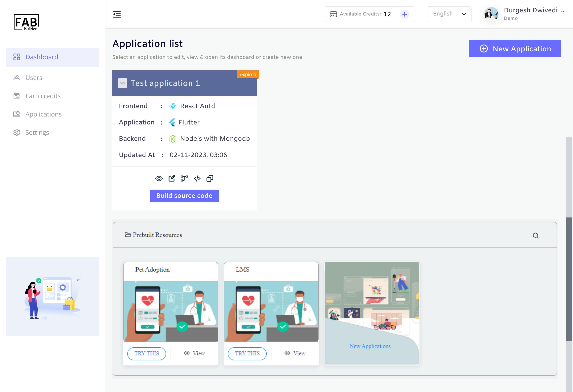Click the code icon on Test application 1

(x=197, y=178)
